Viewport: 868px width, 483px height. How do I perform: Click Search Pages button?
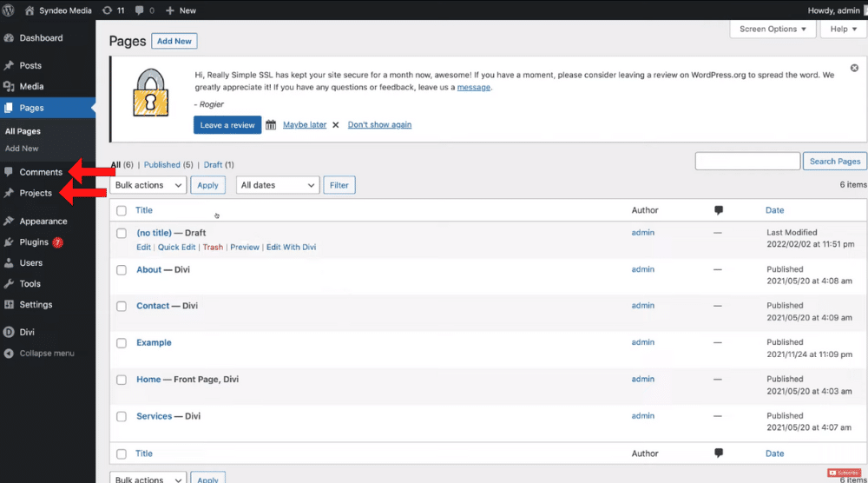[x=835, y=162]
